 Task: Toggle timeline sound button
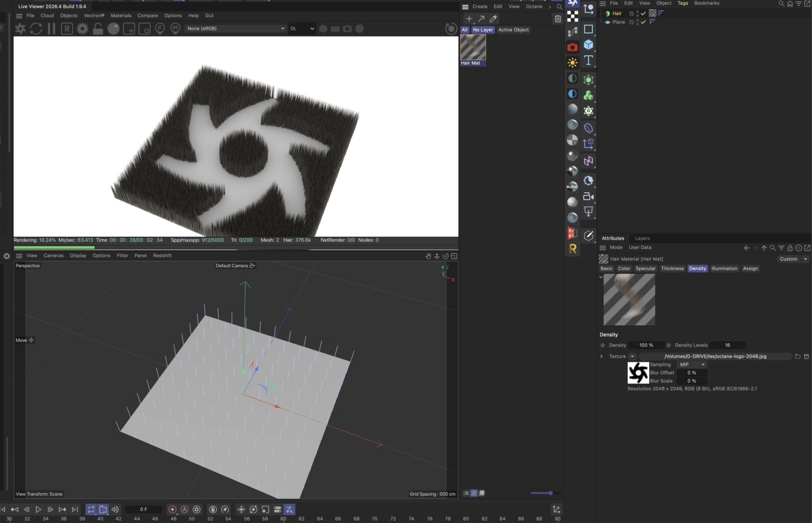pos(115,509)
